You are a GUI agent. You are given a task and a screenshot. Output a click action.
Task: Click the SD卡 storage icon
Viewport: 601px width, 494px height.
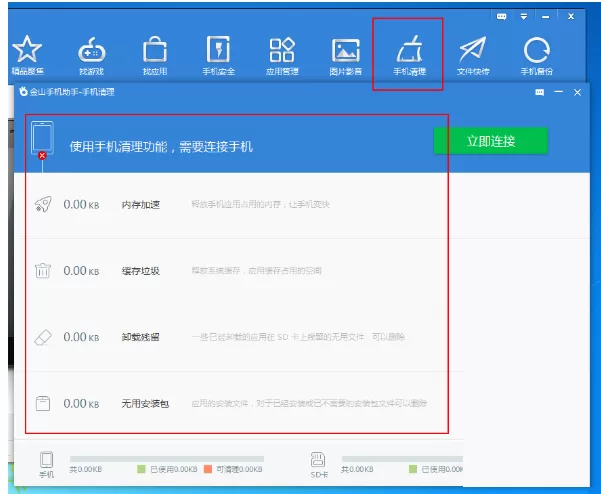318,460
